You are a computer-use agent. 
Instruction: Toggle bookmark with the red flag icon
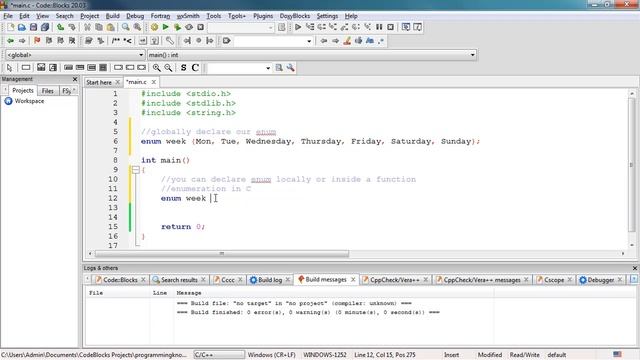click(37, 41)
